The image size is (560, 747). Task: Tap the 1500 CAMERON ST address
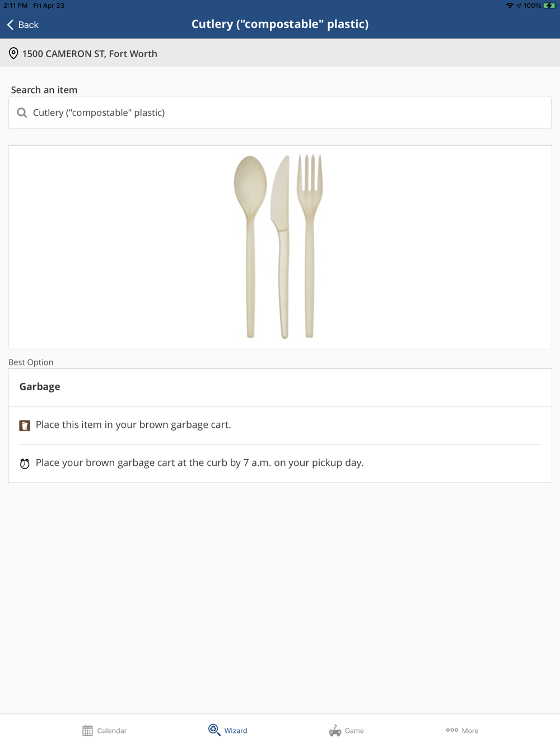point(90,54)
